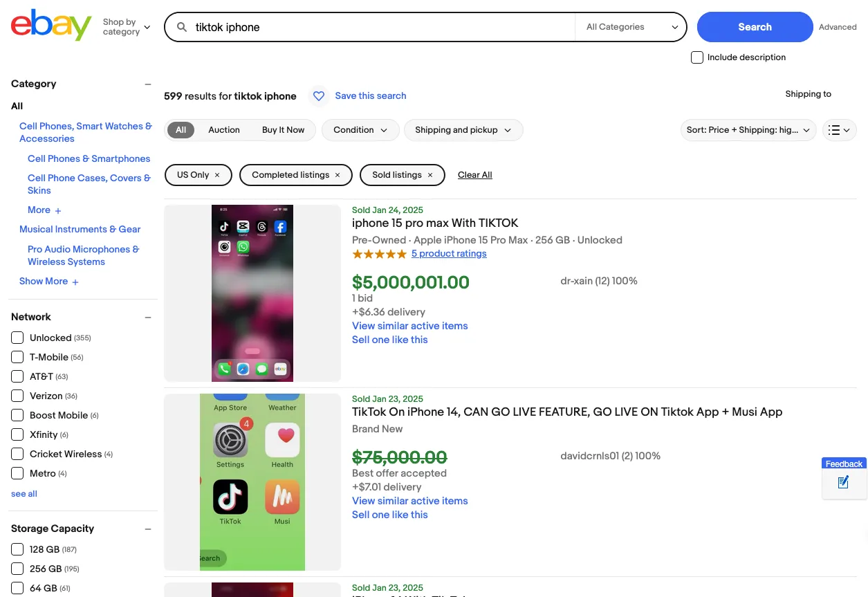The width and height of the screenshot is (868, 597).
Task: Click the magnifying glass icon in search box
Action: (182, 28)
